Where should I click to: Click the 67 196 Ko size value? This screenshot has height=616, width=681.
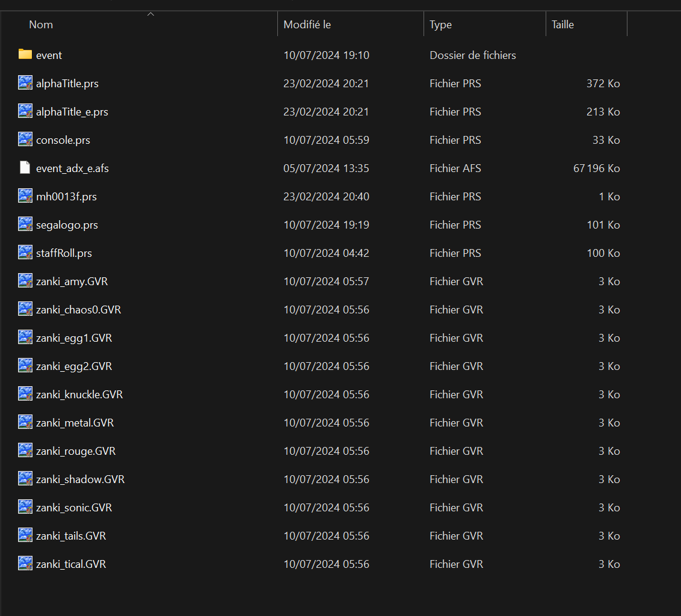(x=596, y=168)
